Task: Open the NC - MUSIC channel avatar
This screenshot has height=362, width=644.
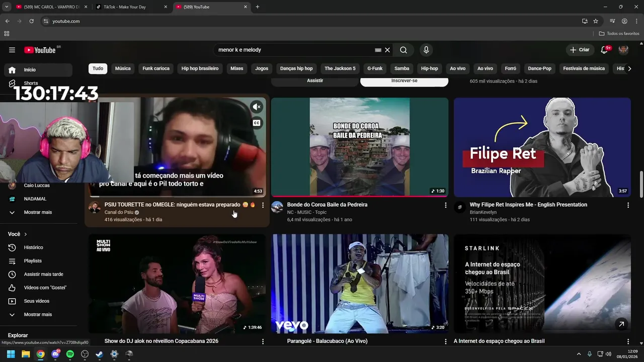Action: click(x=277, y=207)
